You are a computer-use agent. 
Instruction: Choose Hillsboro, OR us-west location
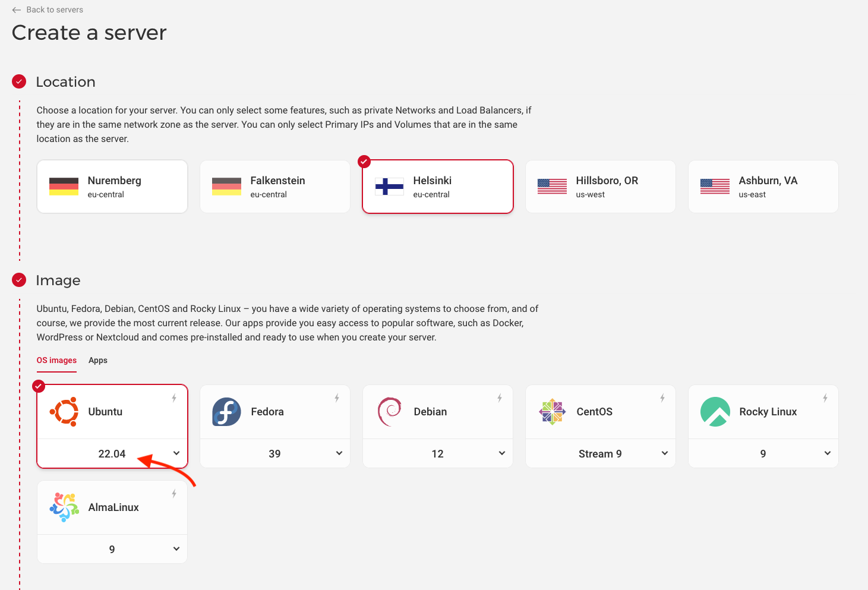(600, 187)
